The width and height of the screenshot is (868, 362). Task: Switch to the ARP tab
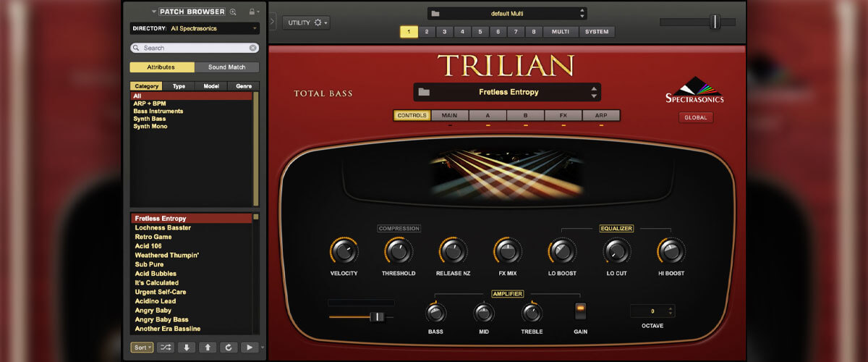(x=601, y=115)
